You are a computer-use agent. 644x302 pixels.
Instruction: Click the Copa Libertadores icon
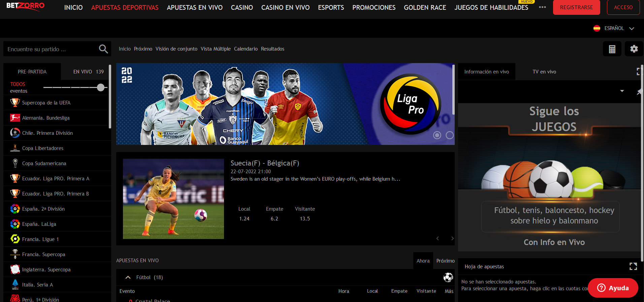(15, 148)
